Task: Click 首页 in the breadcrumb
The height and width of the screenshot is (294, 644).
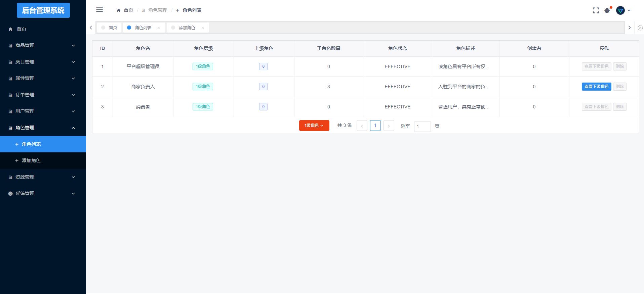Action: pos(128,10)
